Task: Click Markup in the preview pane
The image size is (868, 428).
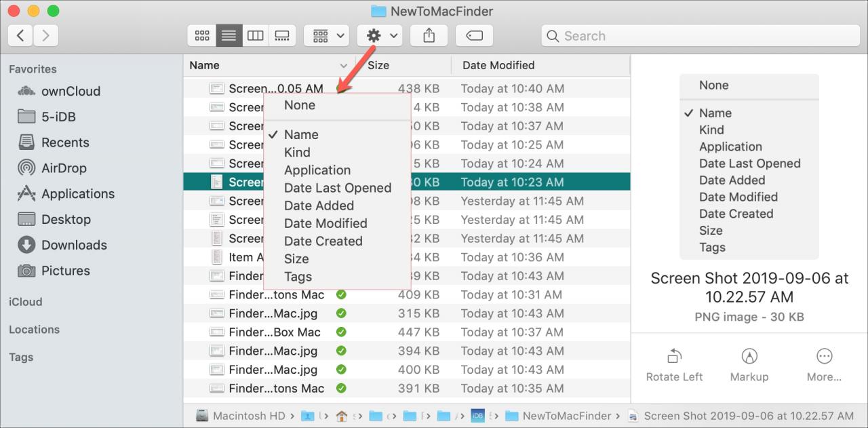Action: [x=749, y=366]
